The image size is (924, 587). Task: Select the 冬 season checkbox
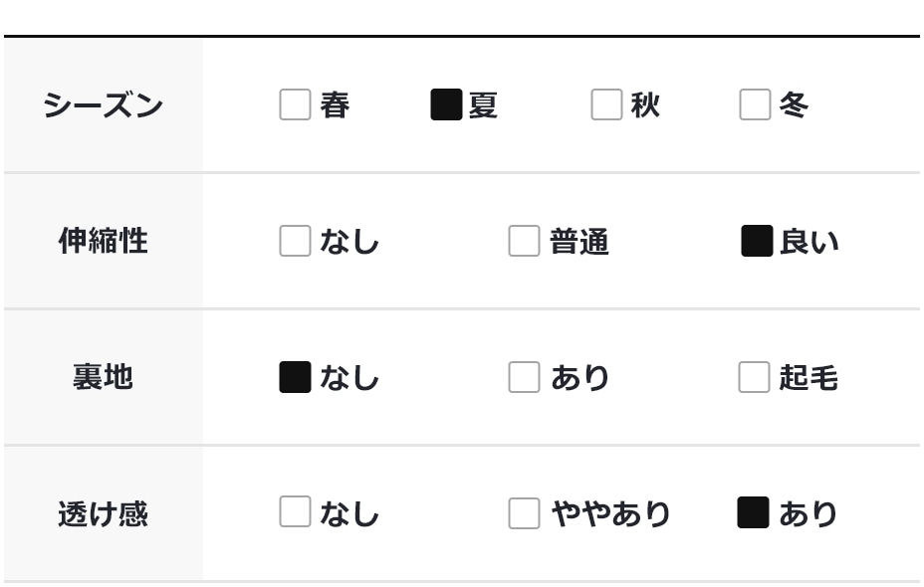click(x=755, y=104)
